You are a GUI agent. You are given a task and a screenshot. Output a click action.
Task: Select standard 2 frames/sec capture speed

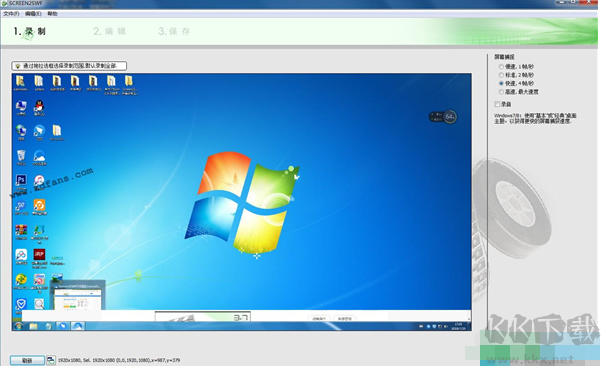pos(501,75)
